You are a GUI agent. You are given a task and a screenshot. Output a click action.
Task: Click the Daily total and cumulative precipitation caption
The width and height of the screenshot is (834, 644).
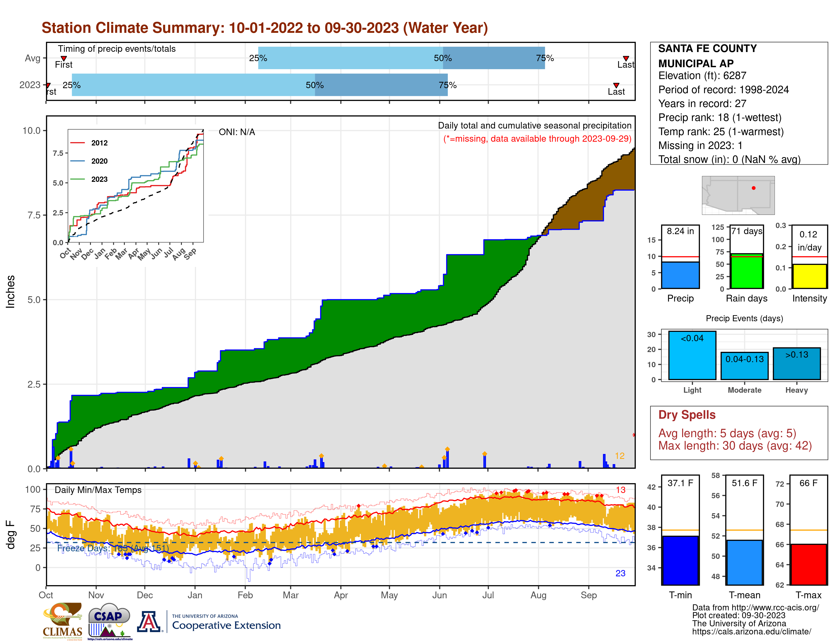(x=534, y=126)
